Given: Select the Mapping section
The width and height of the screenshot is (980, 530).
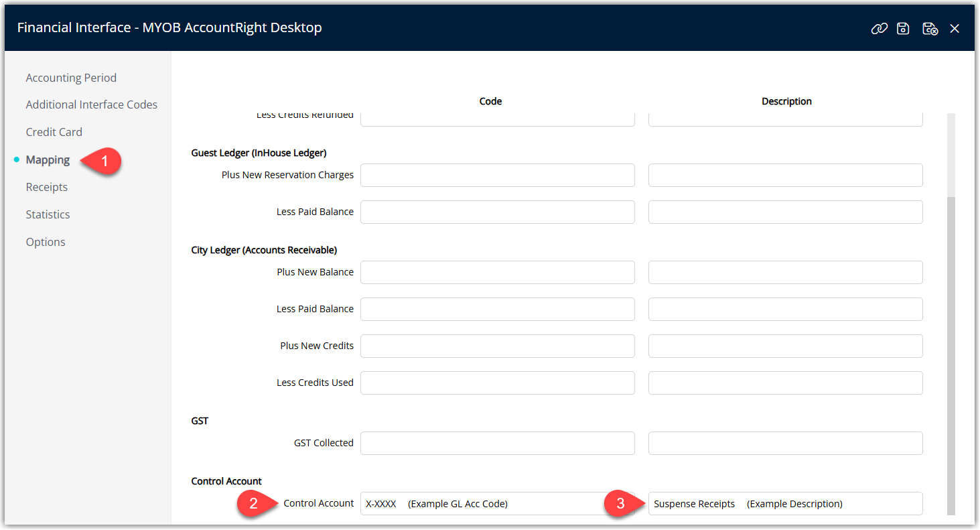Looking at the screenshot, I should point(48,159).
